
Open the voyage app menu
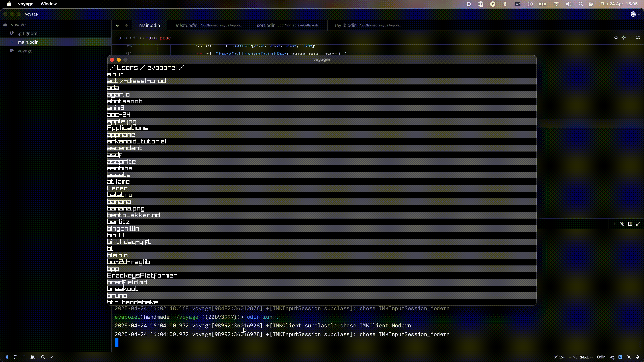coord(26,4)
